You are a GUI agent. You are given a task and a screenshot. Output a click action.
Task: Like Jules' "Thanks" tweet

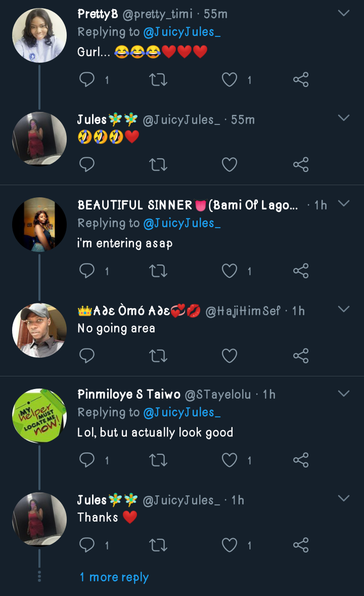click(x=230, y=545)
